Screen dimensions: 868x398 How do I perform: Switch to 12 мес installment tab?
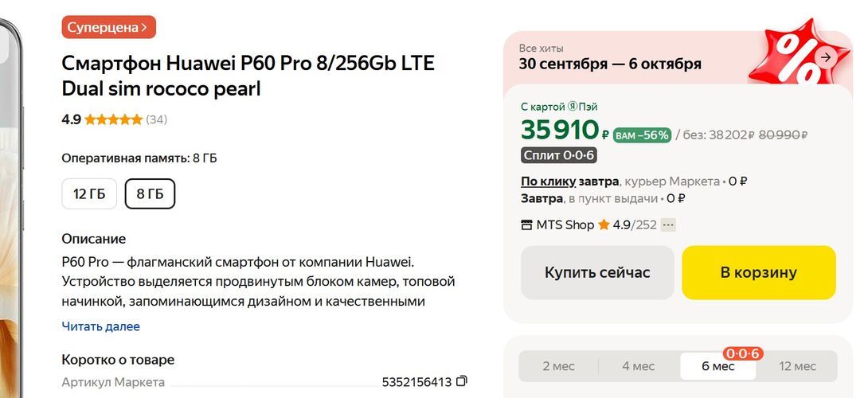pyautogui.click(x=797, y=366)
